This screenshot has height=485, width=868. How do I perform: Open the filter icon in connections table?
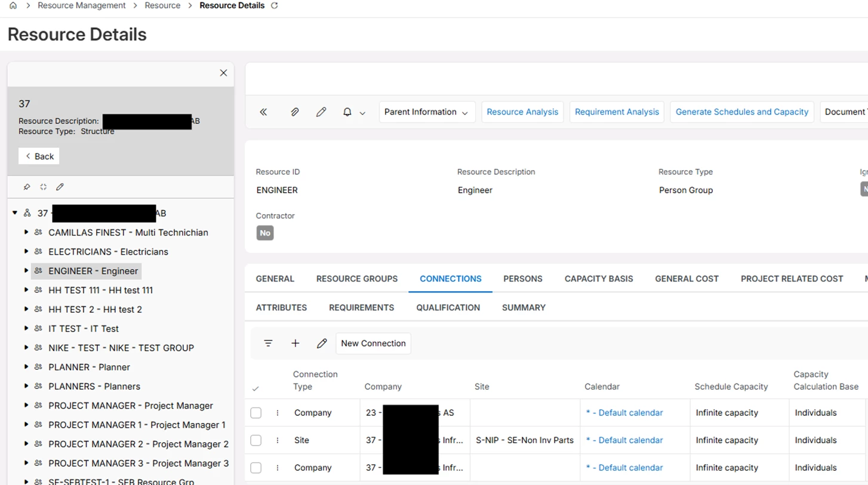[268, 344]
